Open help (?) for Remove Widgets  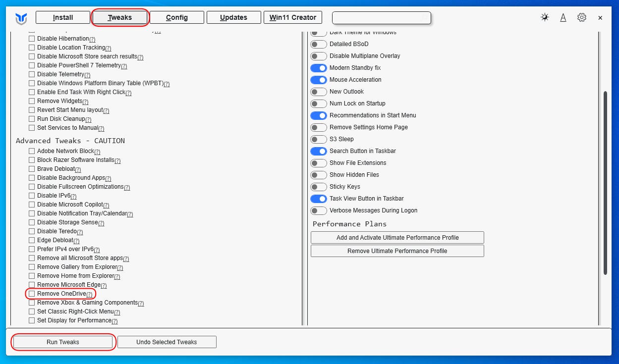pyautogui.click(x=85, y=102)
